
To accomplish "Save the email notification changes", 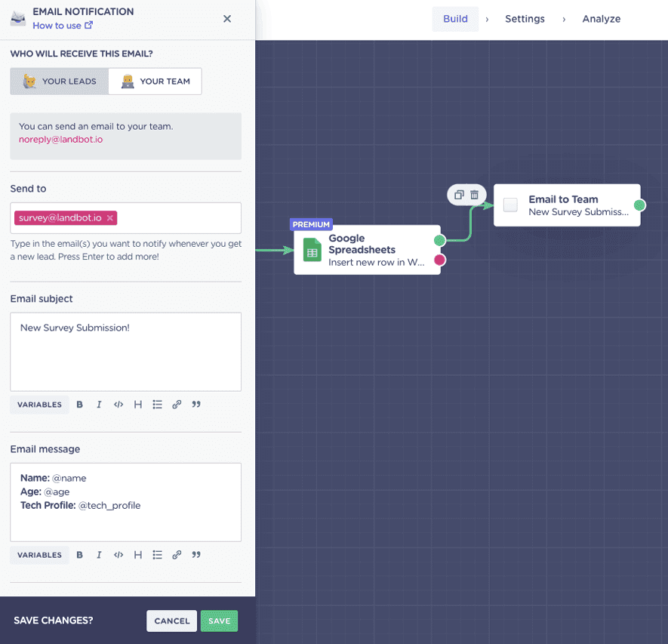I will [x=219, y=621].
